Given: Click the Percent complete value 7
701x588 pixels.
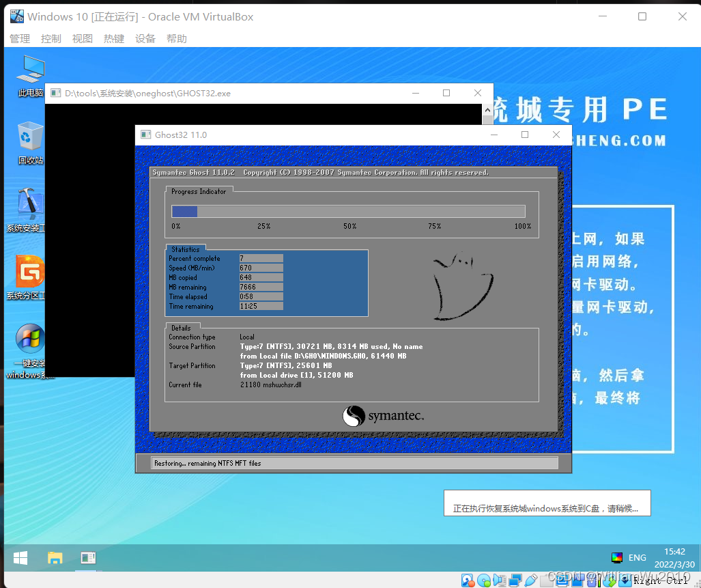Looking at the screenshot, I should (261, 258).
